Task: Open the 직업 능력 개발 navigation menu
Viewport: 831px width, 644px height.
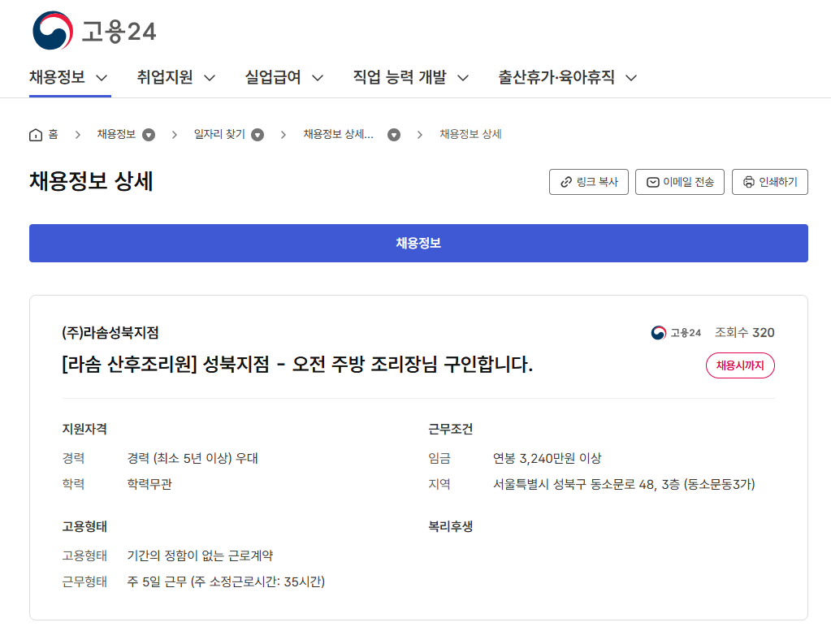Action: pos(411,78)
